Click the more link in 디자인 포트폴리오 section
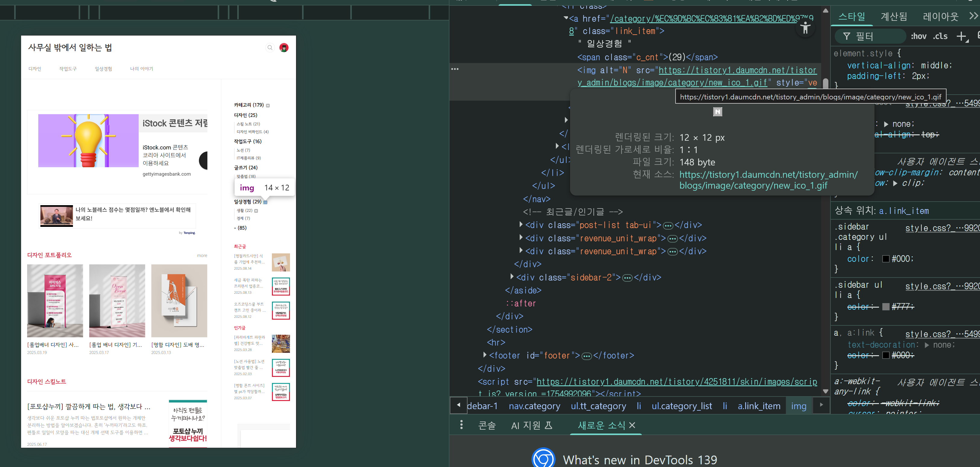 click(x=202, y=255)
